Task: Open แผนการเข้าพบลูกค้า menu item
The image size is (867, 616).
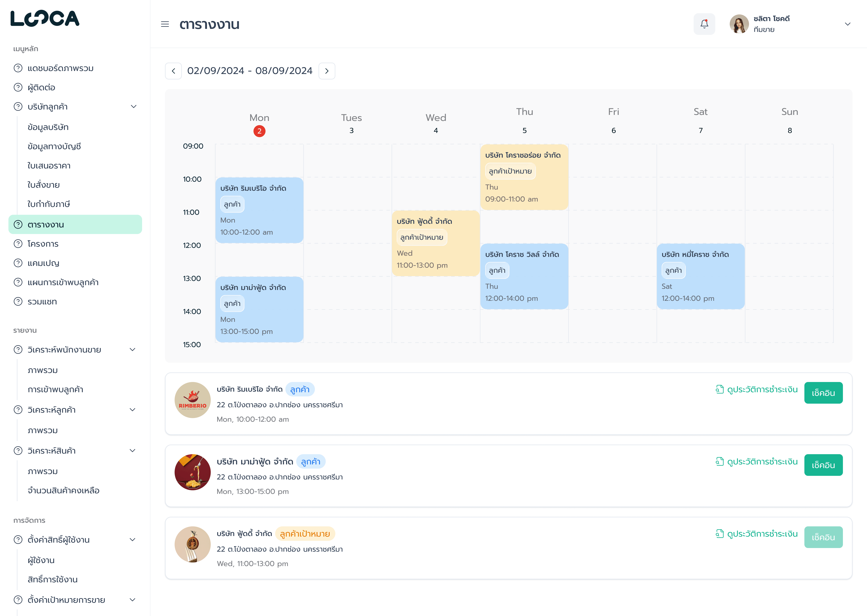Action: click(63, 282)
